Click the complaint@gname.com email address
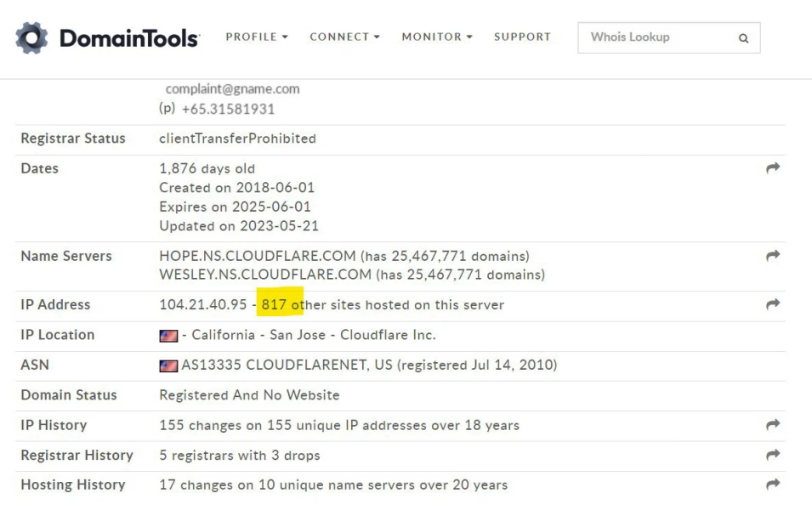The height and width of the screenshot is (510, 812). pos(232,89)
